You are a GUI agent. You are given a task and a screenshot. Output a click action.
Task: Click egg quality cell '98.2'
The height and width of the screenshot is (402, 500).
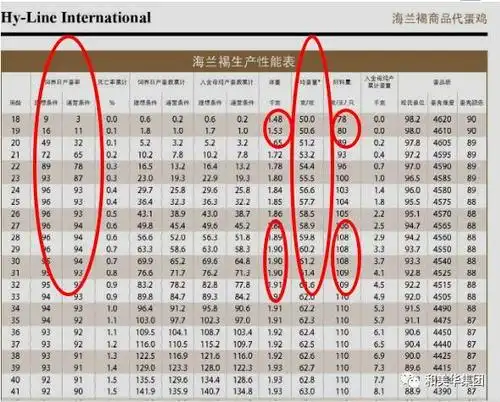[412, 119]
